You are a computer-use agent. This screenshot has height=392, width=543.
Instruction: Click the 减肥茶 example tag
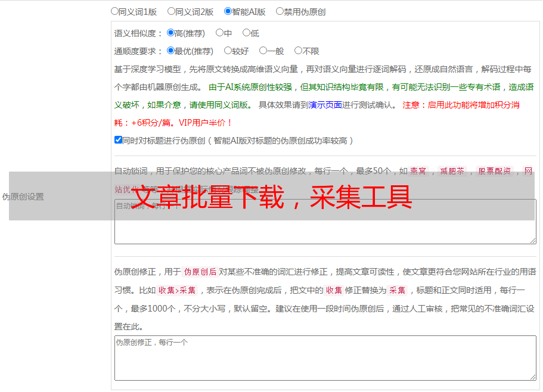[x=452, y=171]
